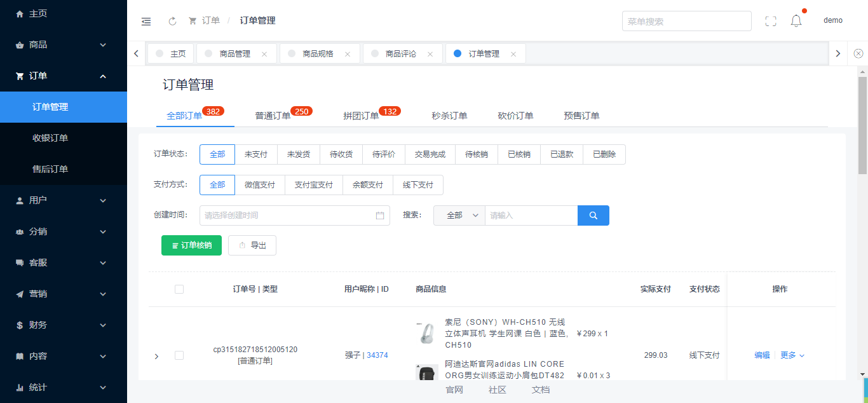
Task: Click the refresh page icon
Action: pyautogui.click(x=172, y=21)
